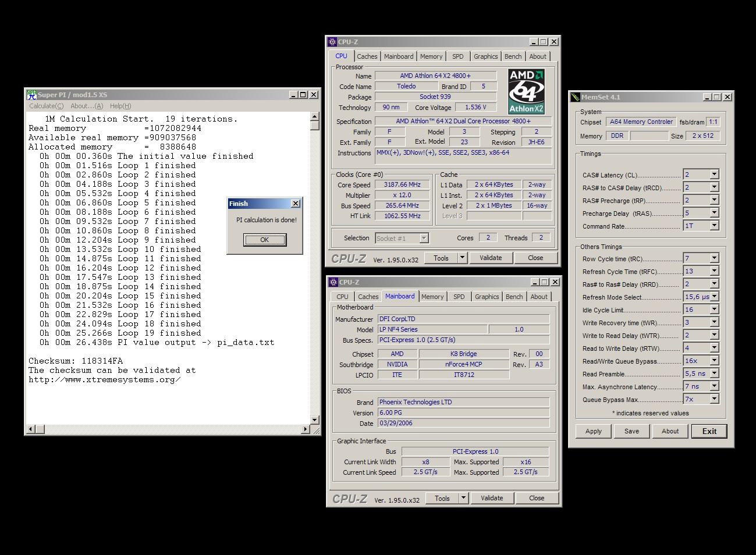Click Close in the top CPU-Z window
Image resolution: width=756 pixels, height=555 pixels.
(535, 258)
